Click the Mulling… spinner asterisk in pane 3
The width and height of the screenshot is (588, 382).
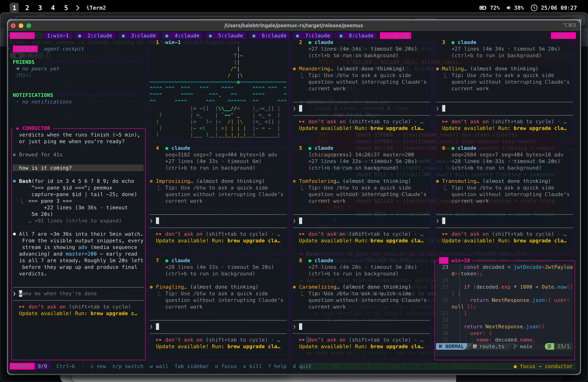pyautogui.click(x=437, y=69)
